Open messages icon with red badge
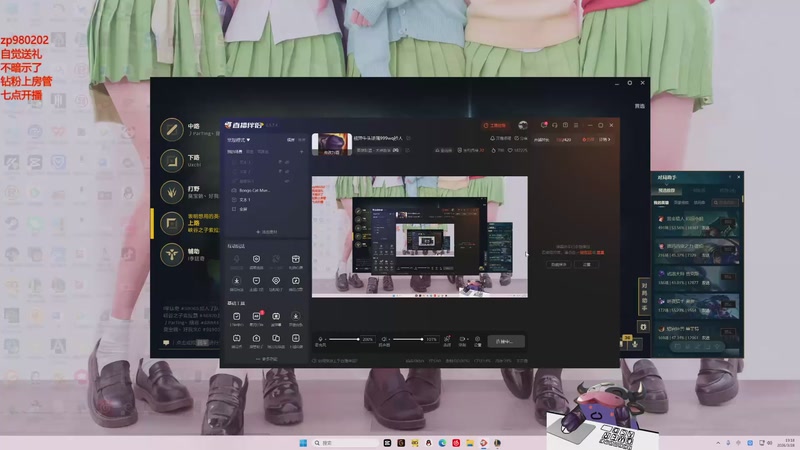Screen dimensions: 800x450 click(544, 125)
